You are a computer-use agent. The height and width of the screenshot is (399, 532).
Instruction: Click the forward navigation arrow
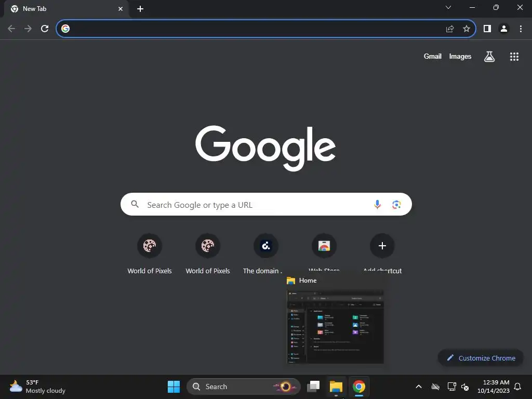click(28, 29)
